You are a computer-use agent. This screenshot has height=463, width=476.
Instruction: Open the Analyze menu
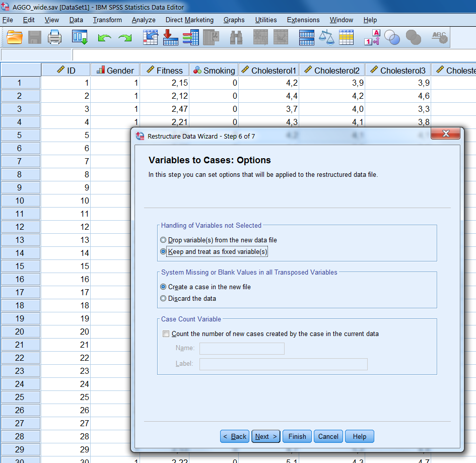pyautogui.click(x=144, y=20)
